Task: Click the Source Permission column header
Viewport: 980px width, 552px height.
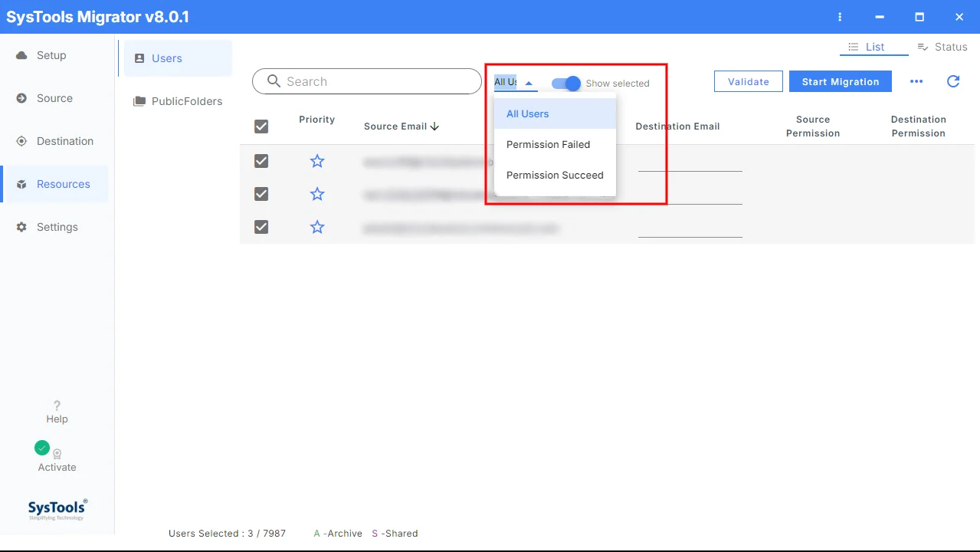Action: click(813, 127)
